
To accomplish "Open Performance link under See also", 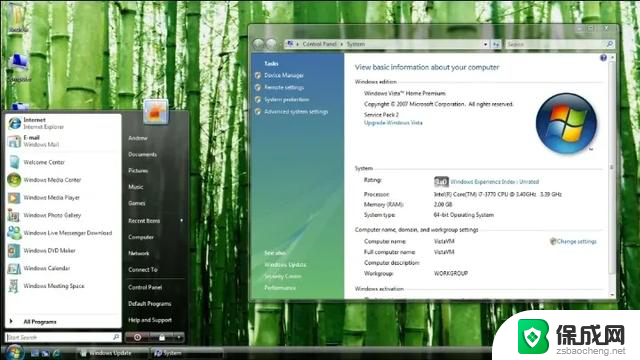I will 280,288.
